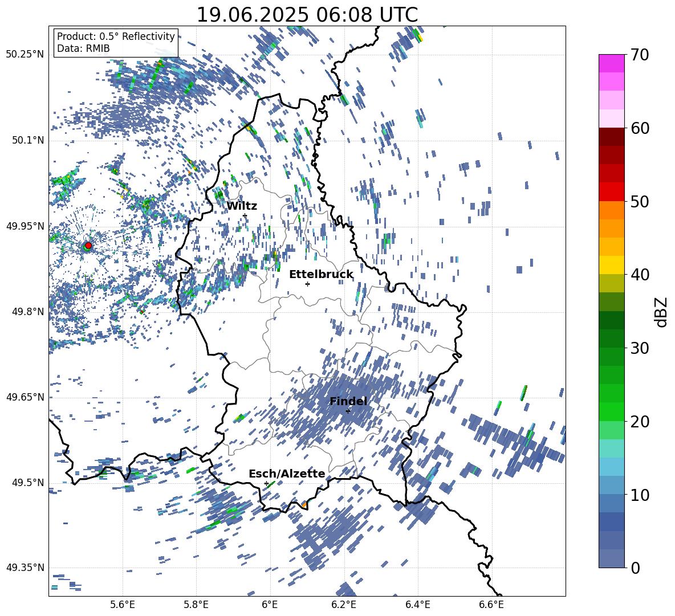675x616 pixels.
Task: Click the 30 colorbar tick label
Action: pos(640,348)
